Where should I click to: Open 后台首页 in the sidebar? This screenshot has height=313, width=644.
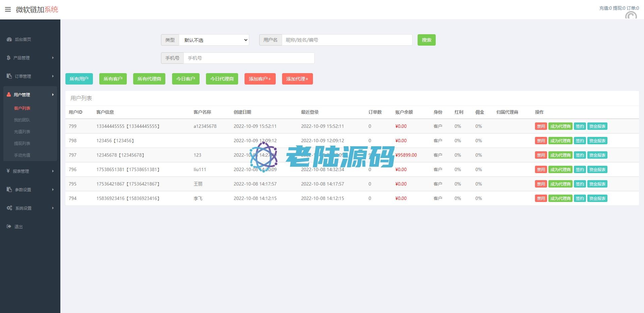point(23,39)
